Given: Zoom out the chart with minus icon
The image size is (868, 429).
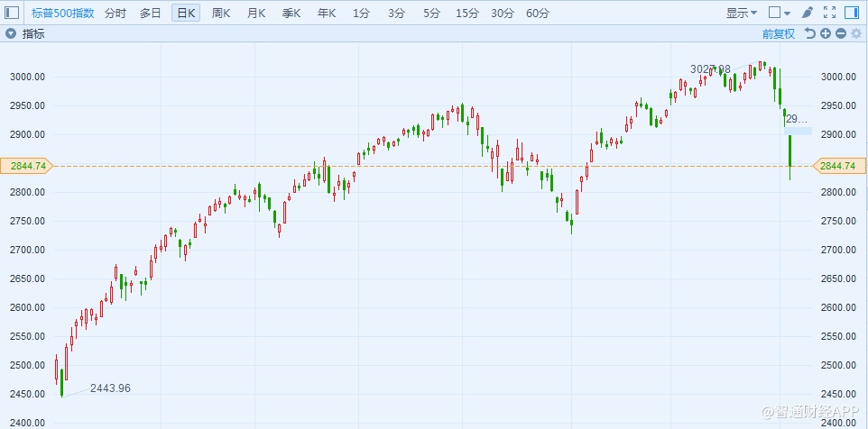Looking at the screenshot, I should pyautogui.click(x=841, y=33).
